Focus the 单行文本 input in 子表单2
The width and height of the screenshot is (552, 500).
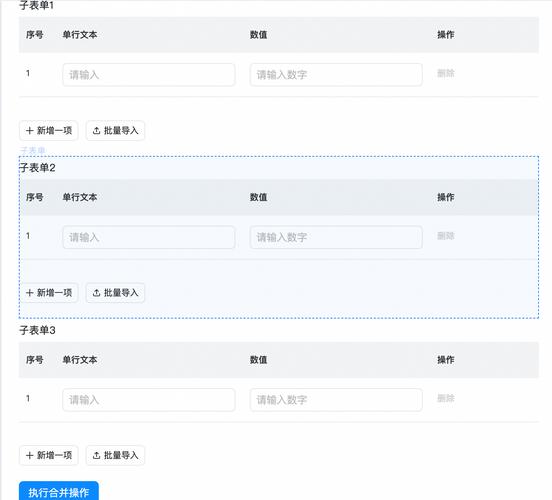click(149, 237)
